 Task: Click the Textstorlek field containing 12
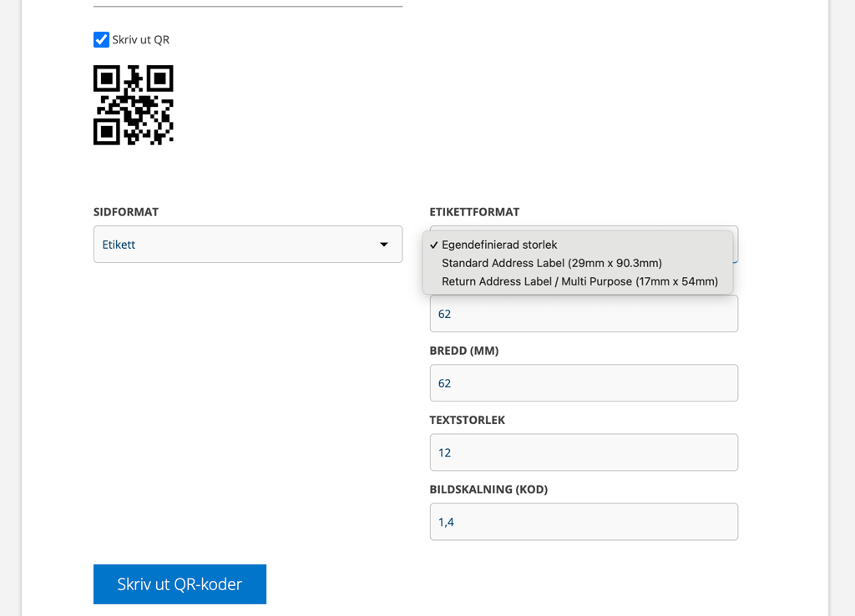click(584, 452)
